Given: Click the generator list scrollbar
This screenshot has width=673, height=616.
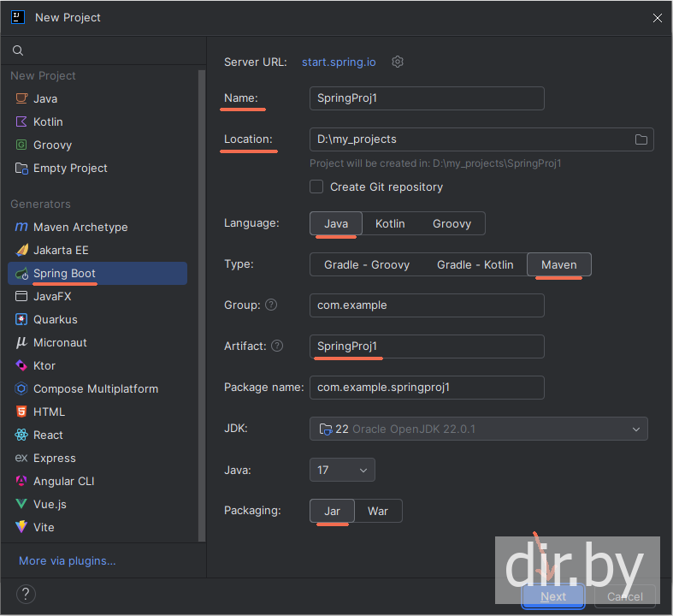Looking at the screenshot, I should coord(202,305).
